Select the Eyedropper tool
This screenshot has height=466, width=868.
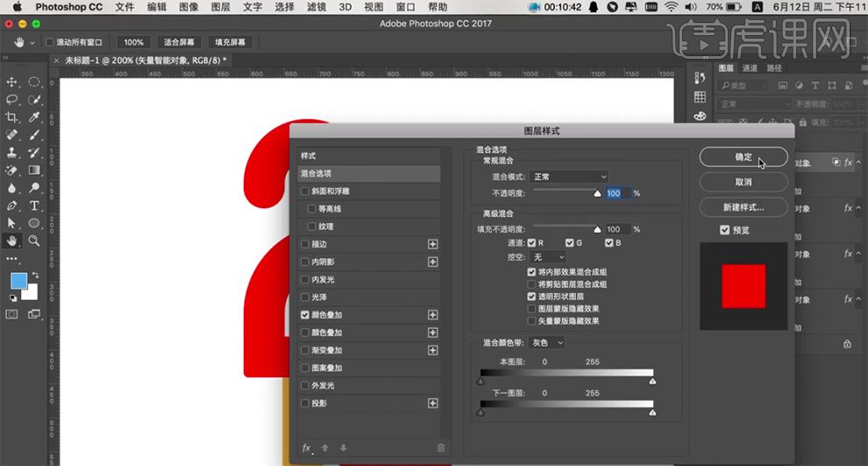(x=34, y=118)
